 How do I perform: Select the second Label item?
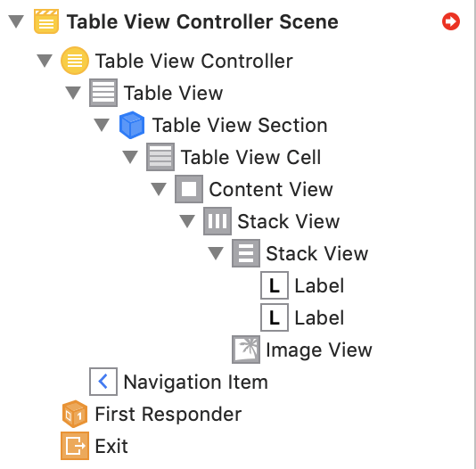point(302,317)
